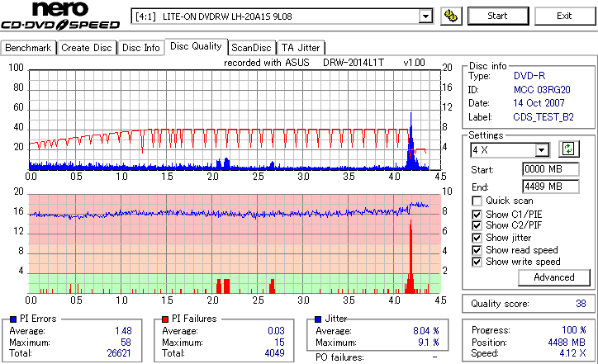Click Jitter maximum 9.1 %
The width and height of the screenshot is (598, 364).
429,343
